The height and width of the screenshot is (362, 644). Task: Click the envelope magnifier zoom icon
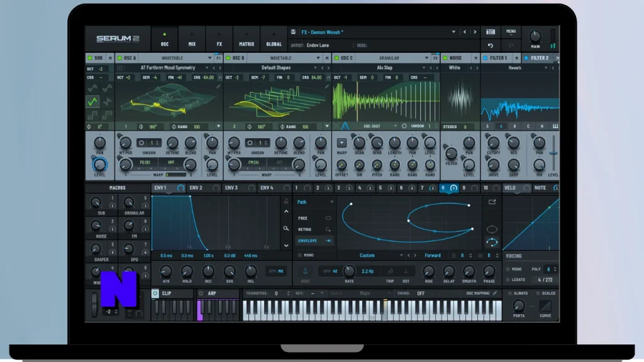tap(286, 228)
